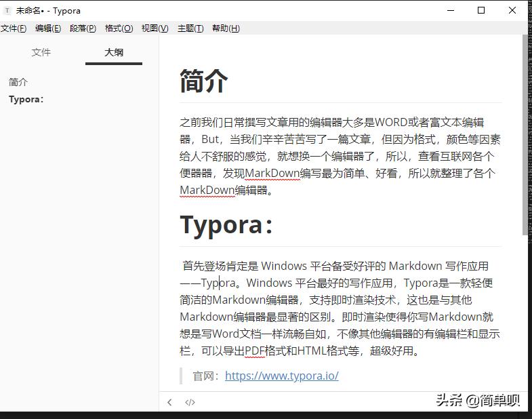Screen dimensions: 532x419
Task: Click the 简介 heading in the document
Action: 203,81
